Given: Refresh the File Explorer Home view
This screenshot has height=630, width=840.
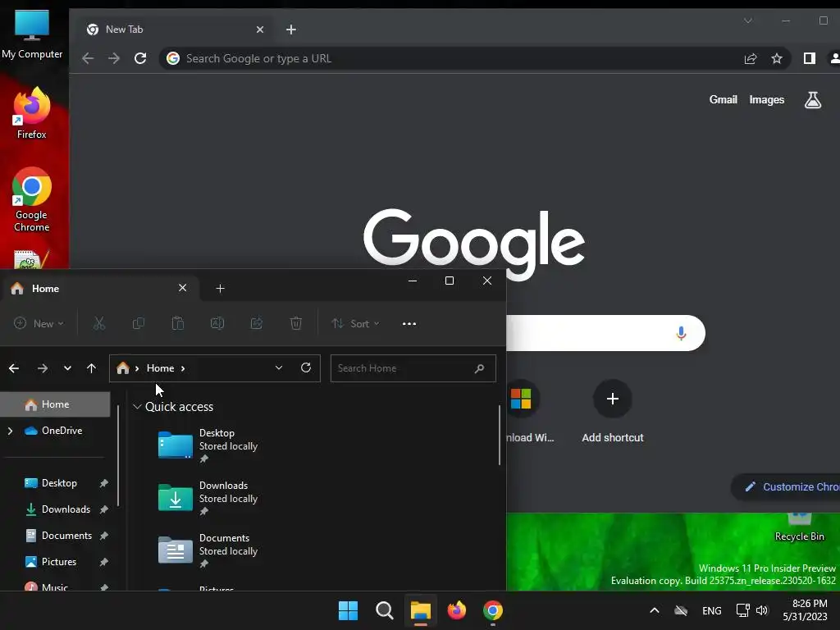Looking at the screenshot, I should [306, 367].
